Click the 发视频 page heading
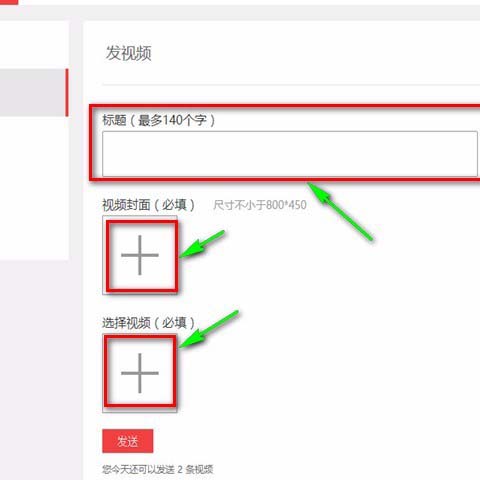The height and width of the screenshot is (480, 480). pyautogui.click(x=129, y=53)
